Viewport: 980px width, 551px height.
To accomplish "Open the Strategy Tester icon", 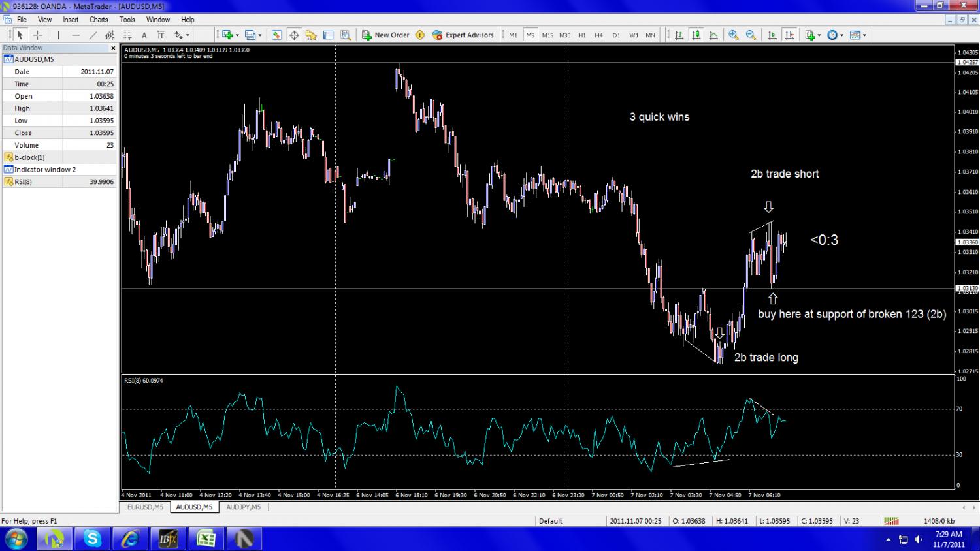I will point(346,35).
